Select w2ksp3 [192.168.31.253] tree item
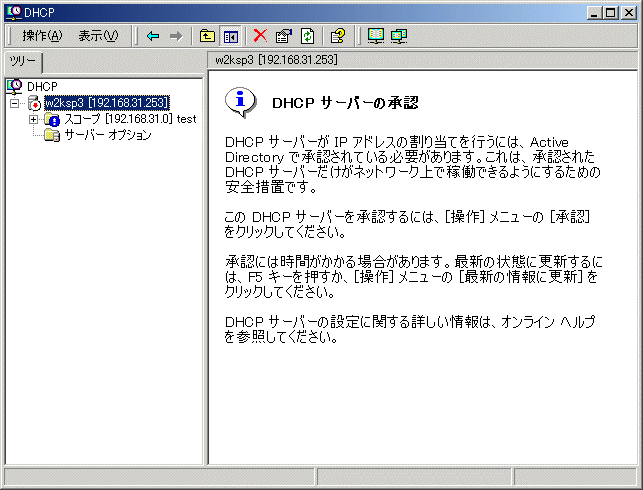 point(107,103)
